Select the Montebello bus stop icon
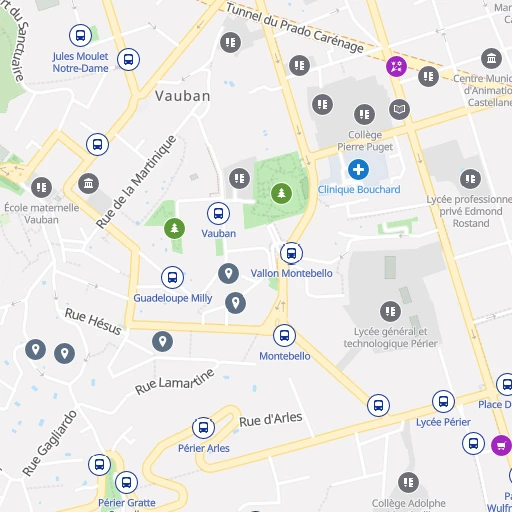Screen dimensions: 512x512 coord(284,335)
